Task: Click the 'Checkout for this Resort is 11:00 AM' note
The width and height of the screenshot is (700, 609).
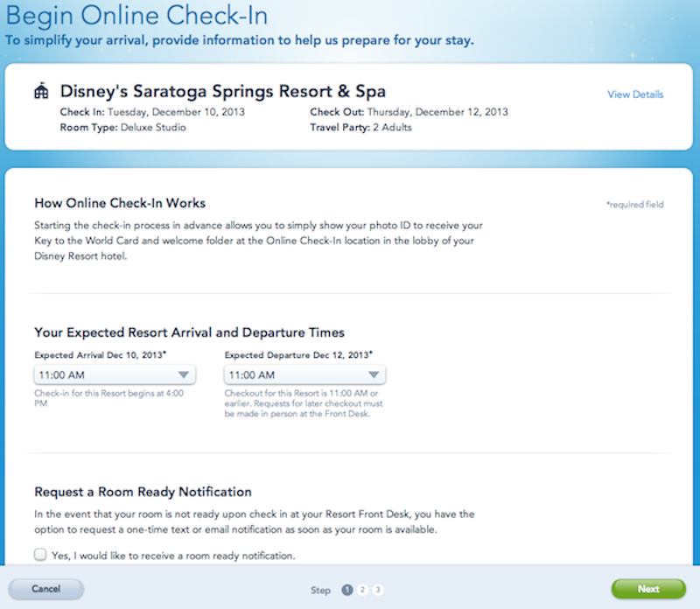Action: pos(304,403)
